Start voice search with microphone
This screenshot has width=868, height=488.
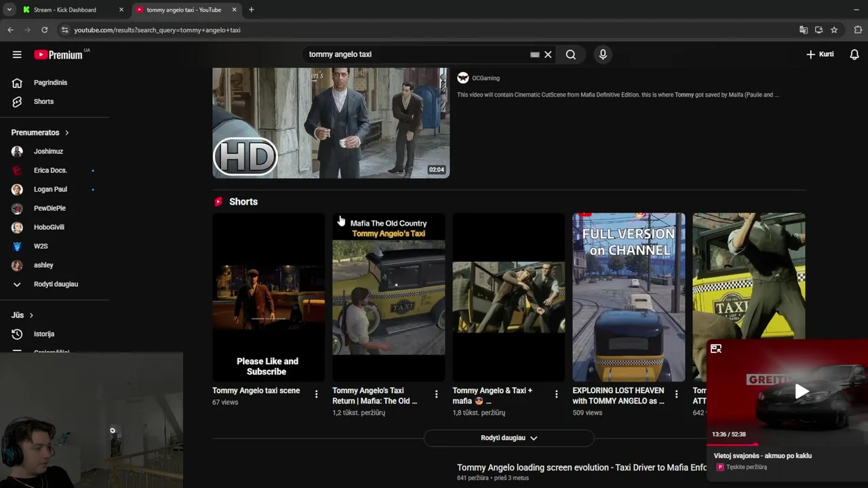(603, 54)
